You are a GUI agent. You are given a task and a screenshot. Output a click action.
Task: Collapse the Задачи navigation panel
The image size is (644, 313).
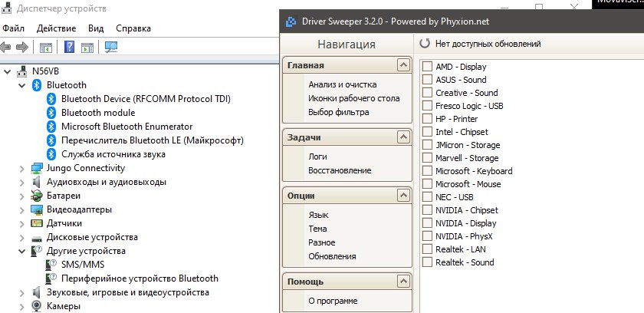404,137
